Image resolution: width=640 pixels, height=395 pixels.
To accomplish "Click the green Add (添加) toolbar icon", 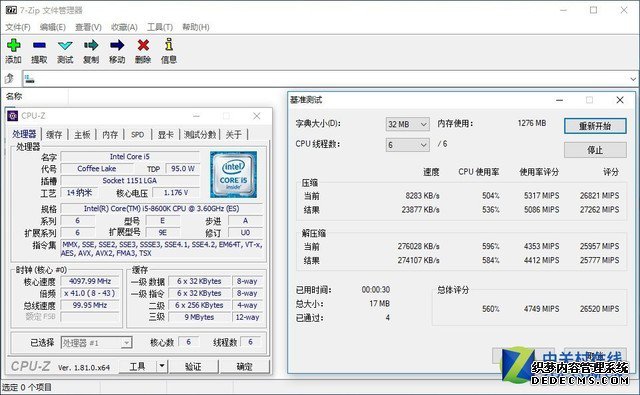I will coord(13,45).
